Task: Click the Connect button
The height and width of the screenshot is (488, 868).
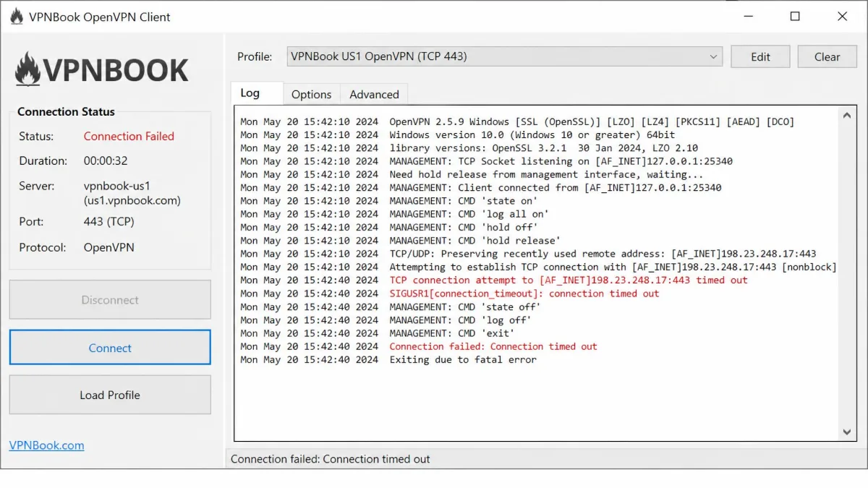Action: coord(110,348)
